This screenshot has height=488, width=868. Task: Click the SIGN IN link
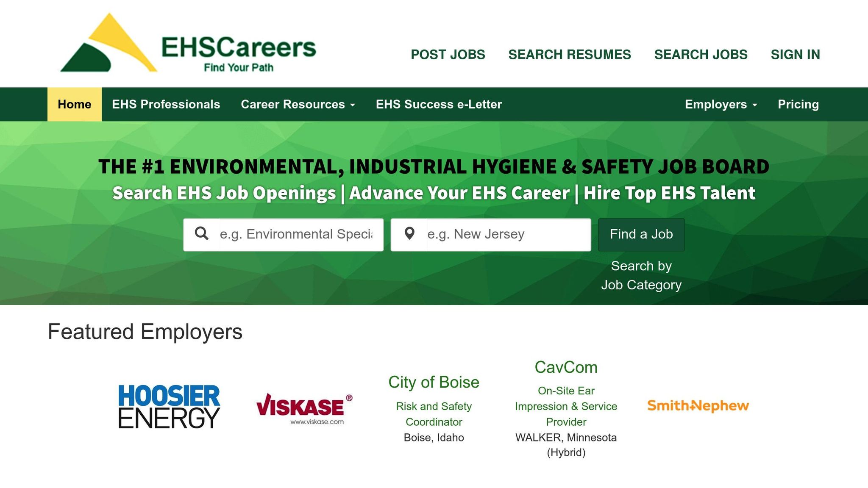tap(795, 55)
